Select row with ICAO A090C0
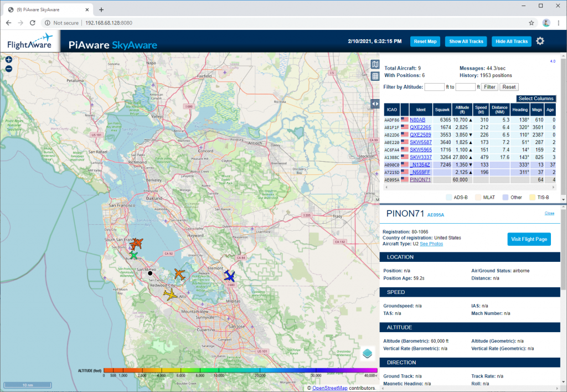The width and height of the screenshot is (567, 392). click(470, 165)
